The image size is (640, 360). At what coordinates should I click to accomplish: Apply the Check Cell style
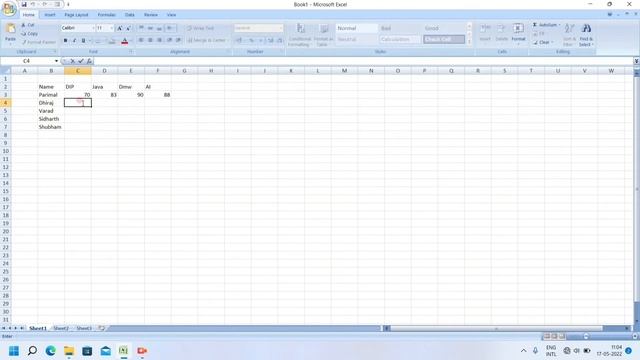click(x=444, y=40)
